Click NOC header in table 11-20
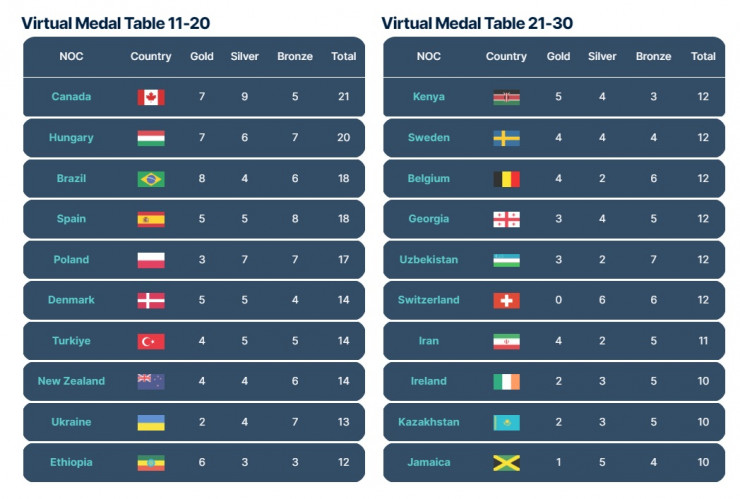The image size is (740, 499). (x=71, y=56)
